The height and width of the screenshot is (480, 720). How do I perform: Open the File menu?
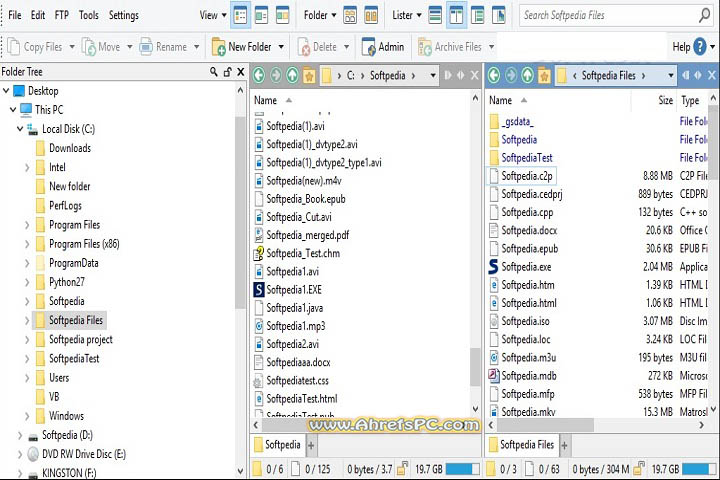click(x=15, y=15)
